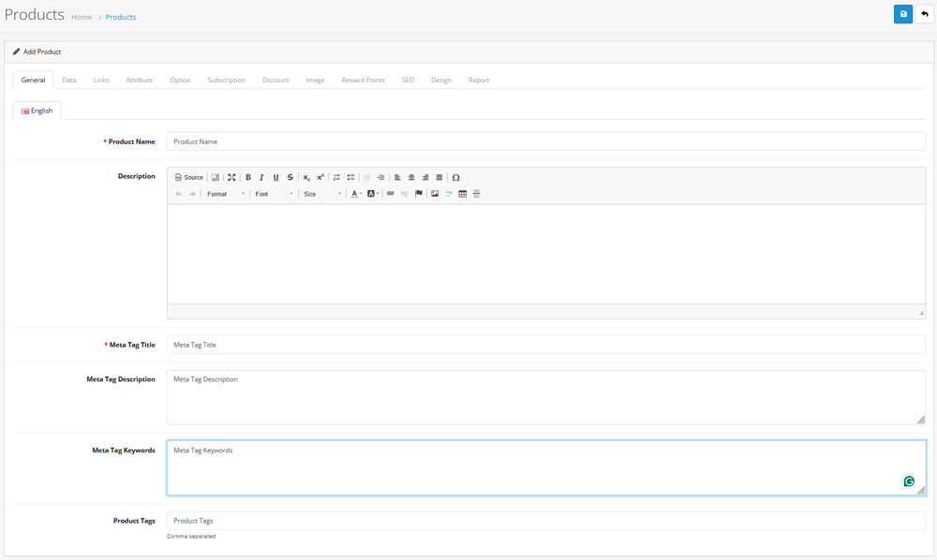Select the English language tab
The height and width of the screenshot is (560, 937).
pyautogui.click(x=37, y=110)
